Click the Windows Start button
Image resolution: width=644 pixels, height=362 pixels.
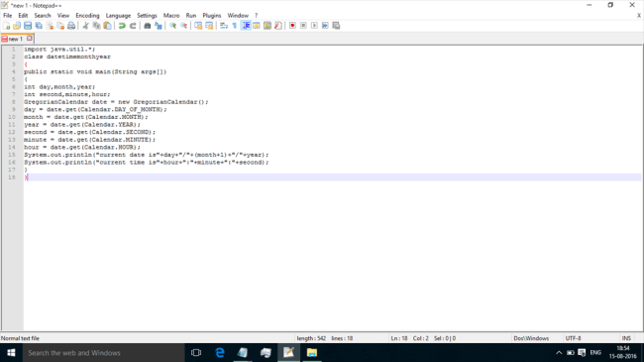[x=11, y=352]
